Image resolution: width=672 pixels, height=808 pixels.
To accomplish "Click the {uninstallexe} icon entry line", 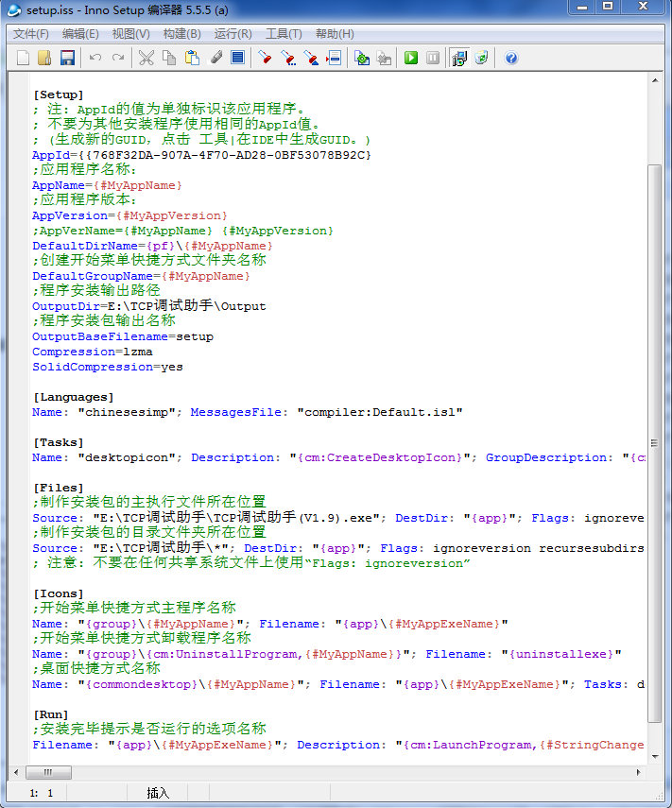I will pyautogui.click(x=327, y=654).
